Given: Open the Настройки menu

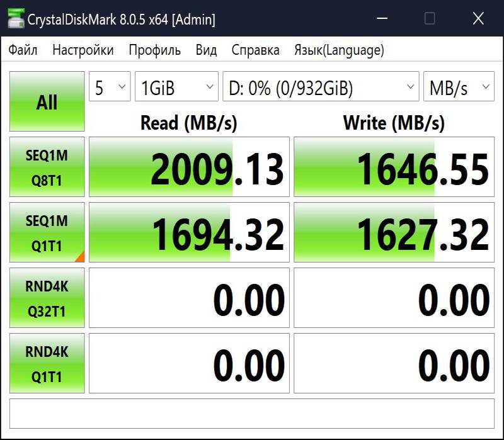Looking at the screenshot, I should [x=83, y=50].
